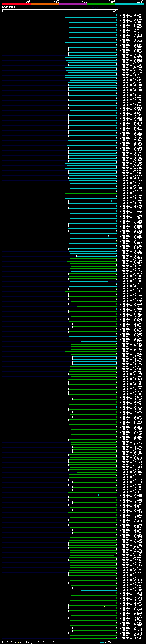Select the UniRef100_B9NGR3 label
Viewport: 146px width, 644px height.
point(131,80)
